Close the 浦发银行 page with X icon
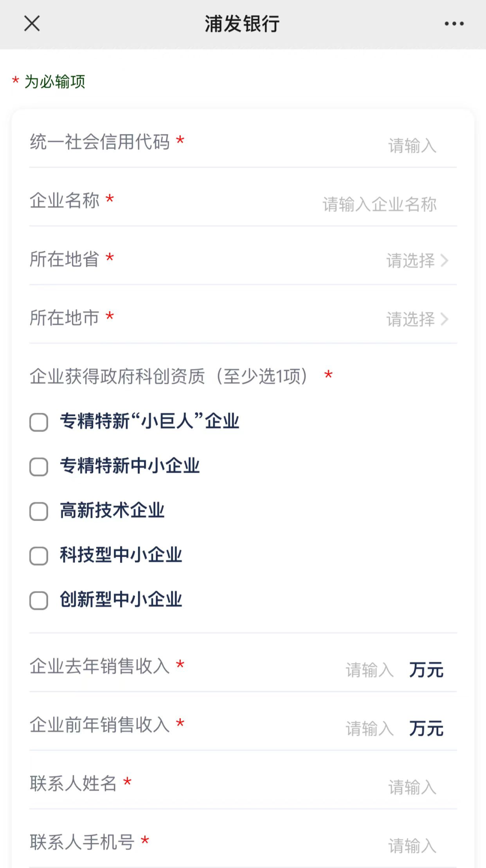The height and width of the screenshot is (868, 486). [32, 23]
